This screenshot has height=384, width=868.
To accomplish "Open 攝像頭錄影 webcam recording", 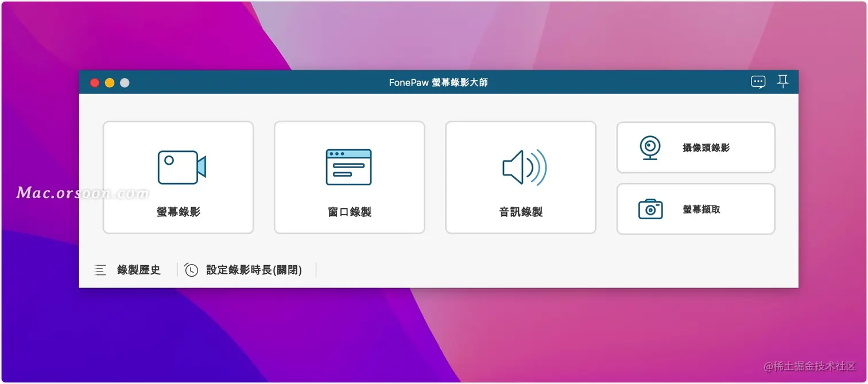I will point(696,148).
